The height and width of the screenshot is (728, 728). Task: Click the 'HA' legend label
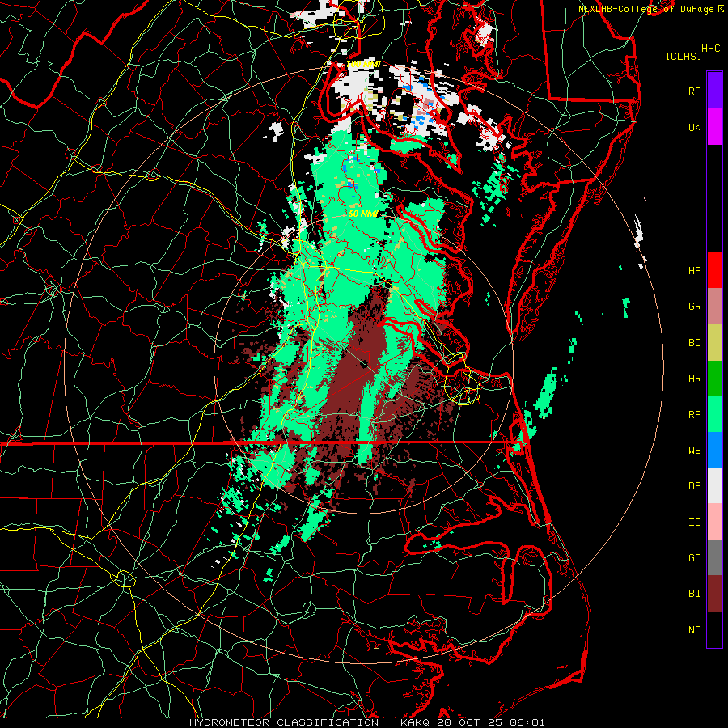pyautogui.click(x=694, y=270)
